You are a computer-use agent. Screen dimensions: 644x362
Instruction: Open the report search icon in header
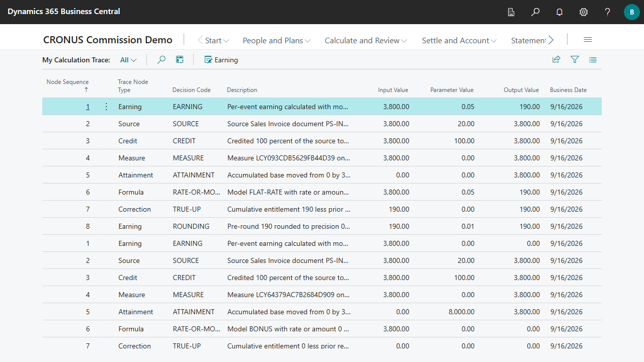511,12
